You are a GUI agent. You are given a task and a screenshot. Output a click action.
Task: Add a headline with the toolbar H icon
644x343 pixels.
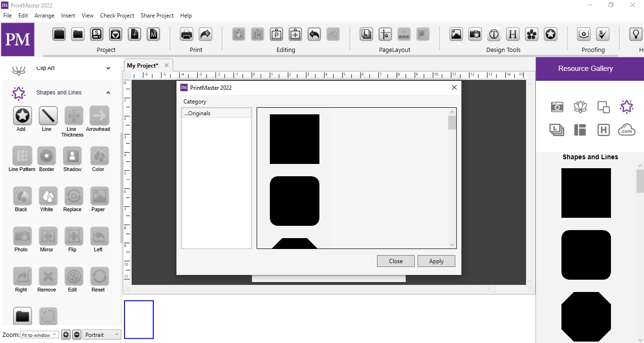(x=513, y=34)
